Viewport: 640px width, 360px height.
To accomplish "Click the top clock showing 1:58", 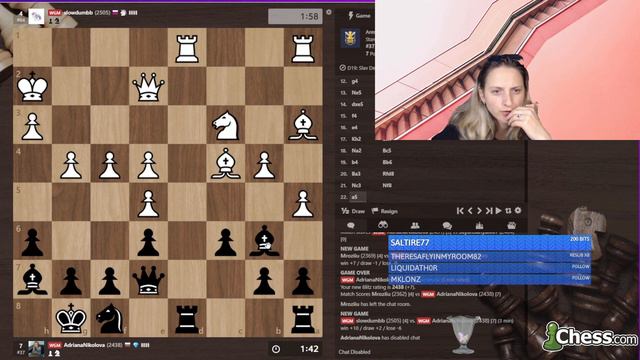I will click(x=295, y=17).
